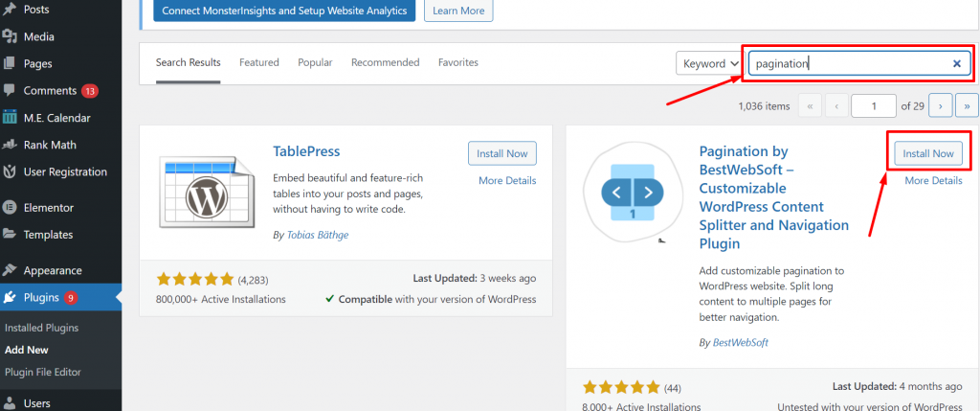This screenshot has width=980, height=411.
Task: Click the 1,036 items count text
Action: point(764,106)
